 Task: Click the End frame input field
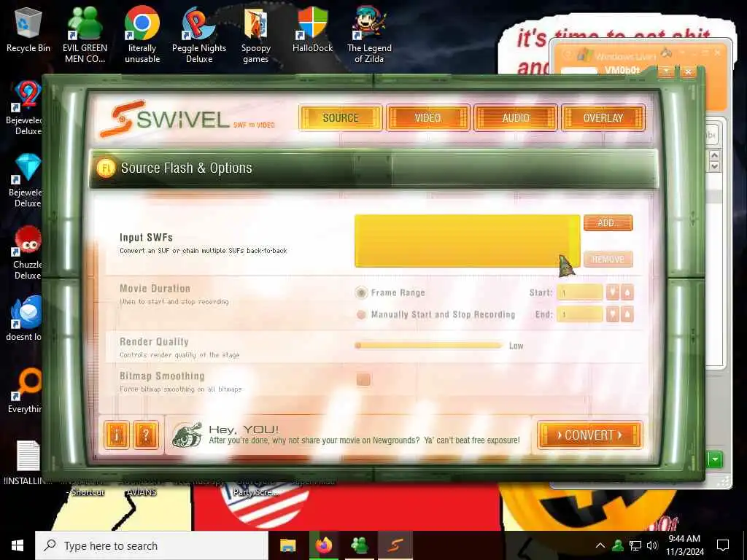pyautogui.click(x=580, y=314)
